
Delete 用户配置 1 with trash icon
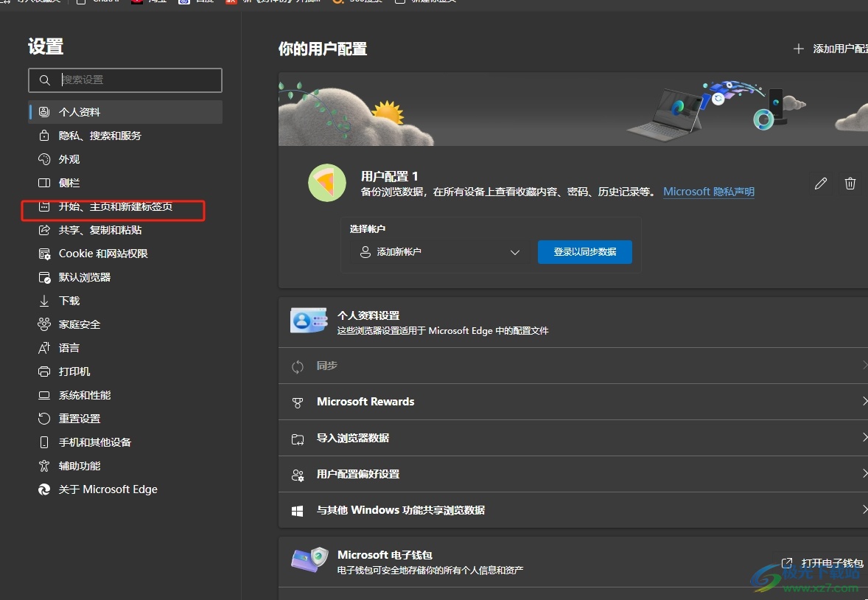(850, 184)
